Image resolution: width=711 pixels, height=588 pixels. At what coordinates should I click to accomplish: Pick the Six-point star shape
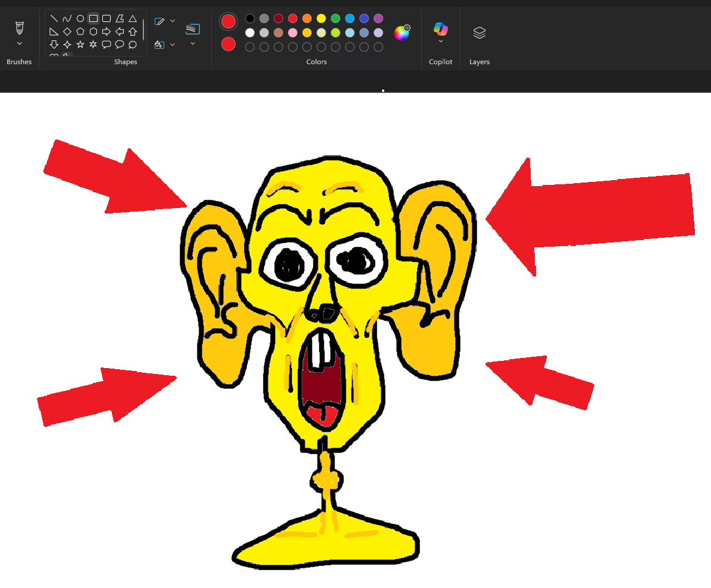pos(93,45)
